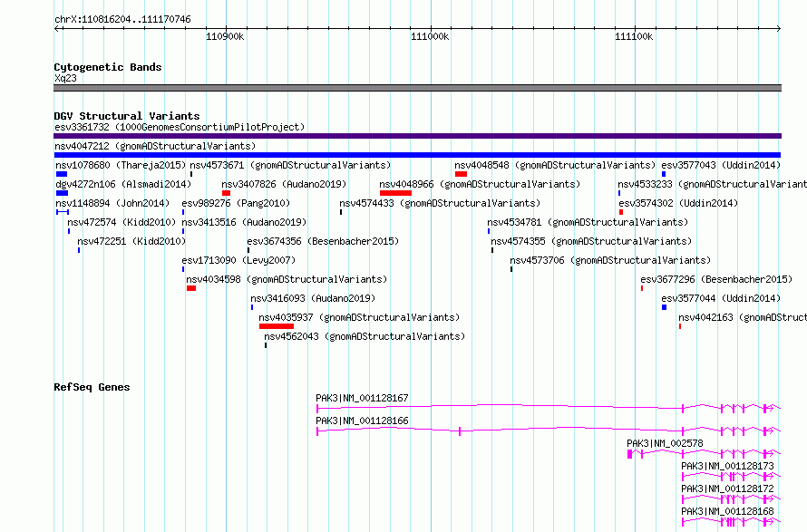Open esv3577043 (Uddin2014) label
The height and width of the screenshot is (532, 807).
[721, 165]
